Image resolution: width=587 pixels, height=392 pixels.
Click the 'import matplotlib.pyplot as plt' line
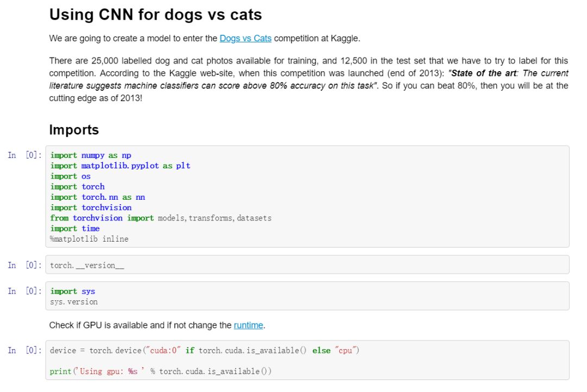[120, 166]
